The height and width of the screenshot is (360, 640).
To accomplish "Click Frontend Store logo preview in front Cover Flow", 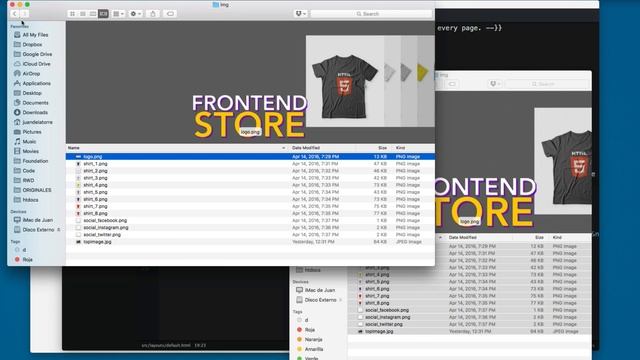I will 249,116.
